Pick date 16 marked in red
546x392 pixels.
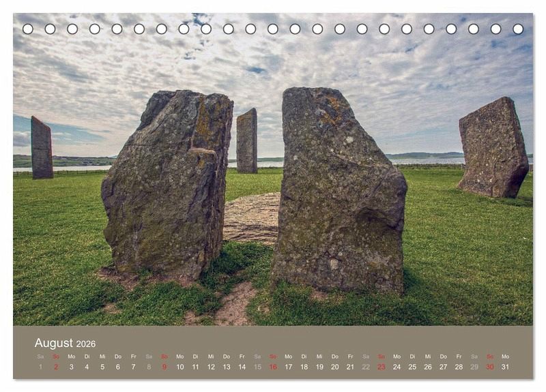click(273, 367)
